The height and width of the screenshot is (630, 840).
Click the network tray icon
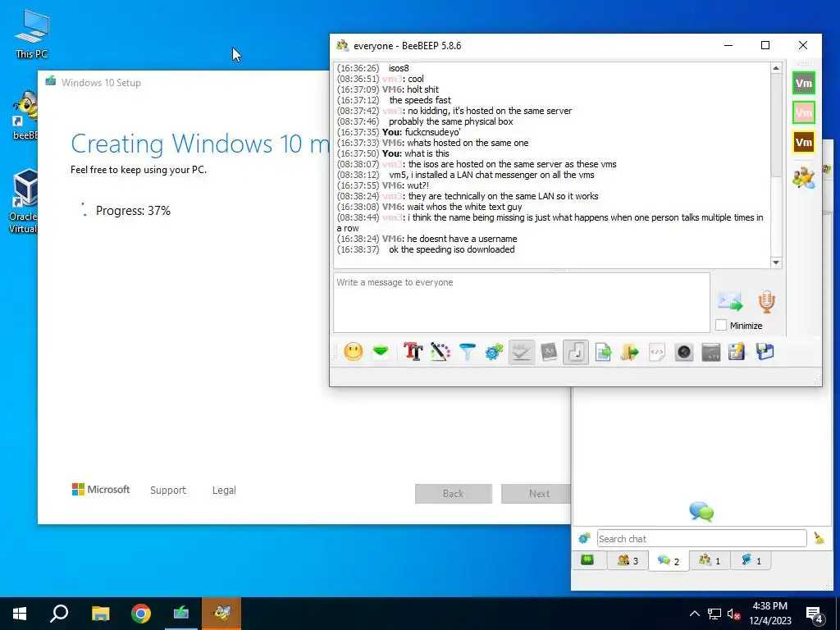coord(714,614)
